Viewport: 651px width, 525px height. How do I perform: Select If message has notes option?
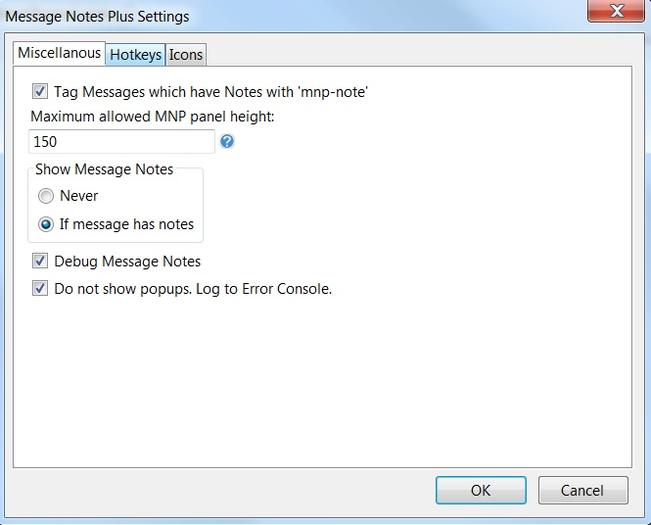tap(46, 224)
